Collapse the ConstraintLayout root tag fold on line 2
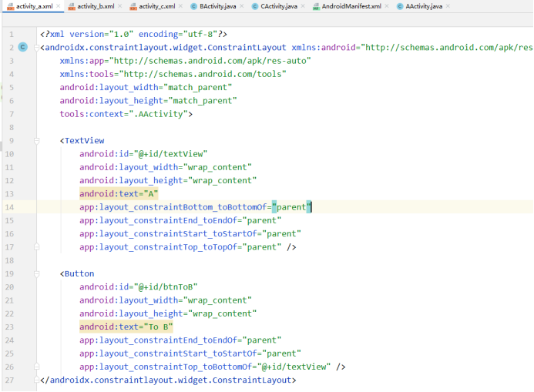Viewport: 534px width, 392px height. point(36,48)
